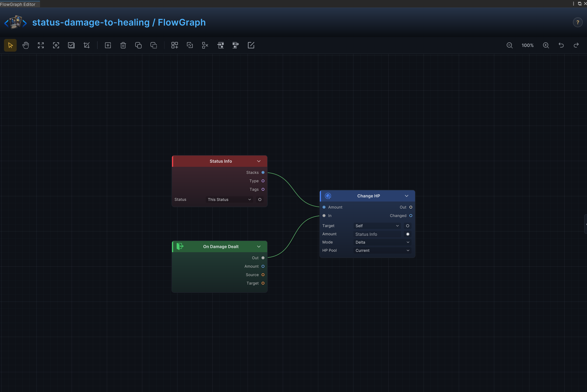Select the FlowGraph Editor tab
The width and height of the screenshot is (587, 392).
(x=20, y=4)
